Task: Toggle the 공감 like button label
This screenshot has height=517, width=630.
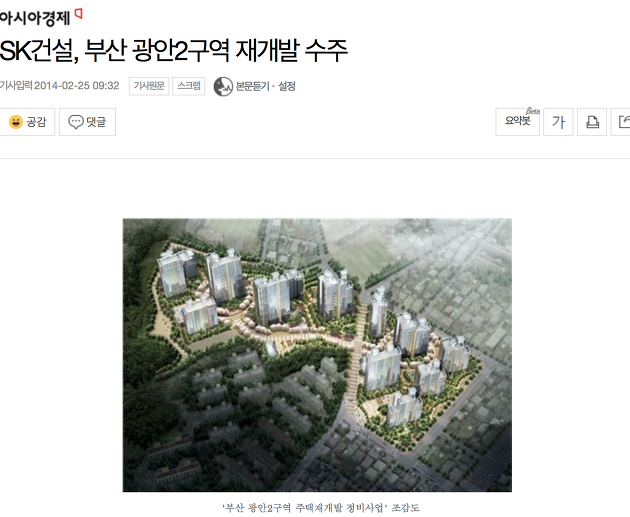Action: click(36, 122)
